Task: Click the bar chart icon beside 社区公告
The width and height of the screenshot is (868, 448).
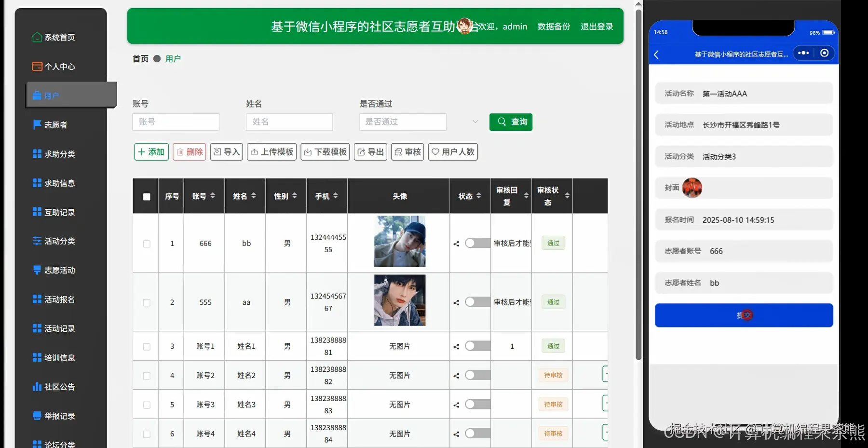Action: pos(37,386)
